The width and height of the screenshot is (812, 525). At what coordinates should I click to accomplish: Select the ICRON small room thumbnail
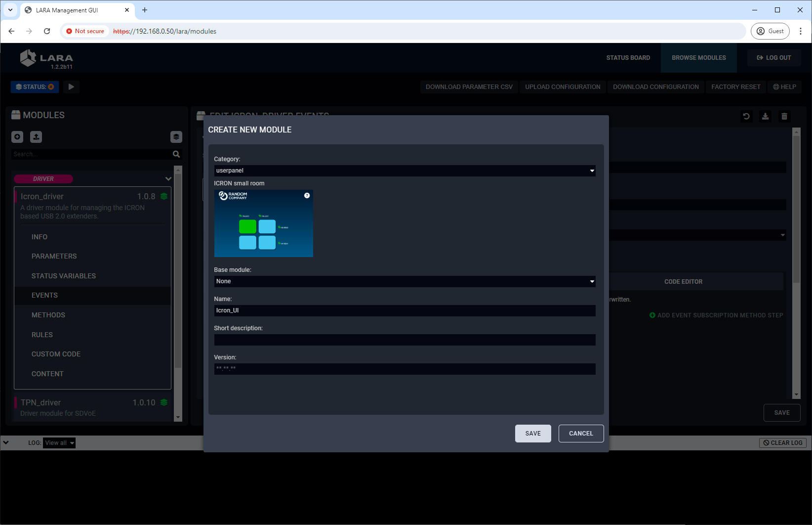tap(263, 223)
